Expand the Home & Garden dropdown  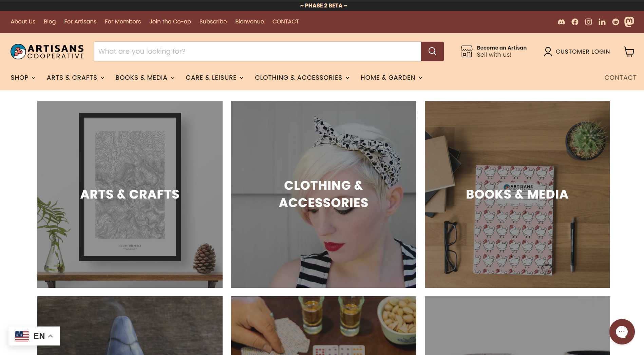click(391, 78)
